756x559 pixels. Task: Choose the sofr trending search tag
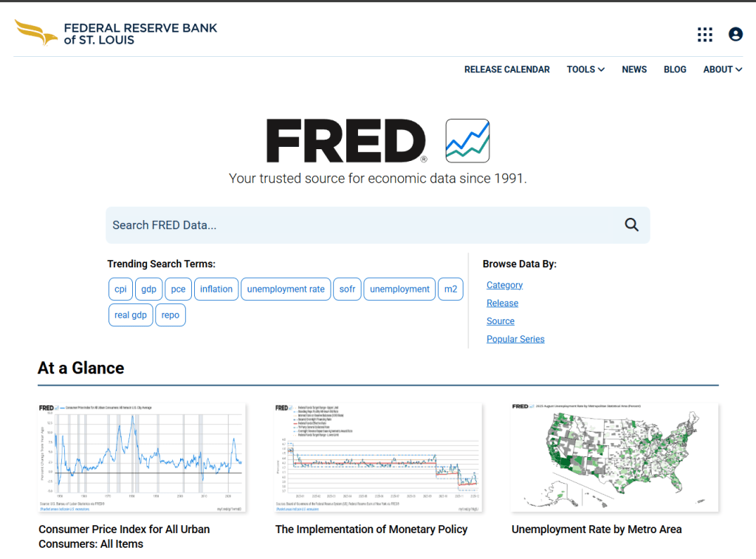pyautogui.click(x=347, y=289)
